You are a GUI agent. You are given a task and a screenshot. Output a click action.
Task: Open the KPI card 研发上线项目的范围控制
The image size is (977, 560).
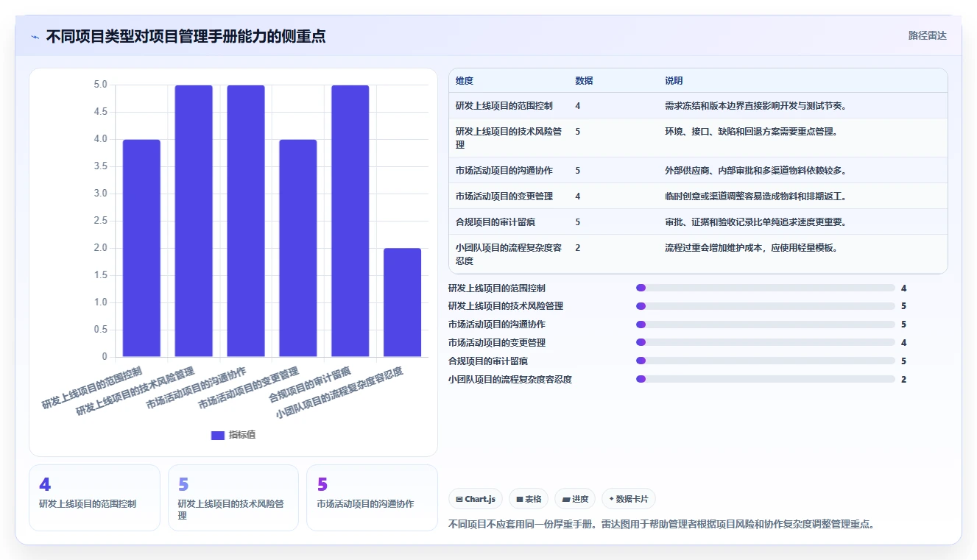(x=94, y=497)
